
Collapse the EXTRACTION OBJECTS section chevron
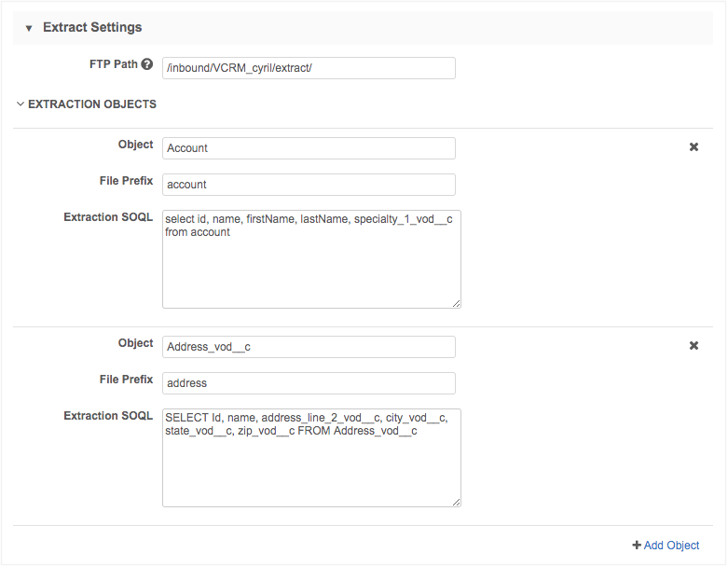[21, 104]
